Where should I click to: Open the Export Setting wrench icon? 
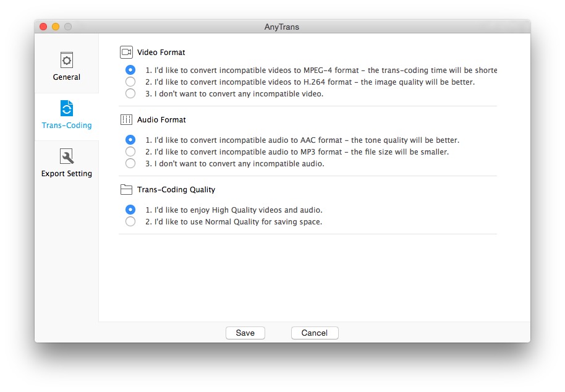coord(66,156)
